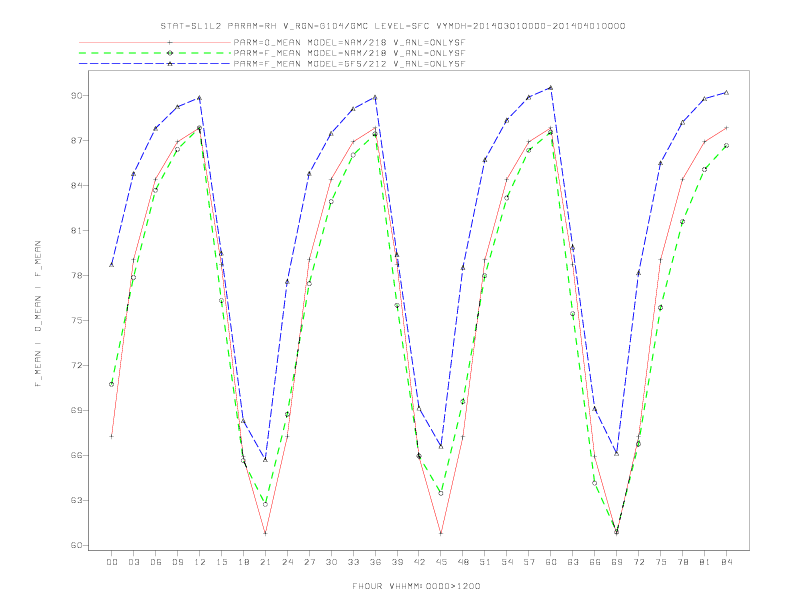This screenshot has width=792, height=612.
Task: Click the blue triangle data point at hour 21
Action: 265,460
